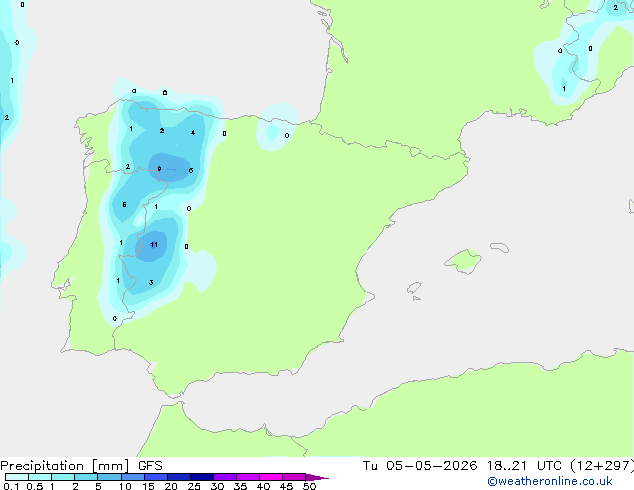Select the 35–40 mm legend swatch

(247, 477)
